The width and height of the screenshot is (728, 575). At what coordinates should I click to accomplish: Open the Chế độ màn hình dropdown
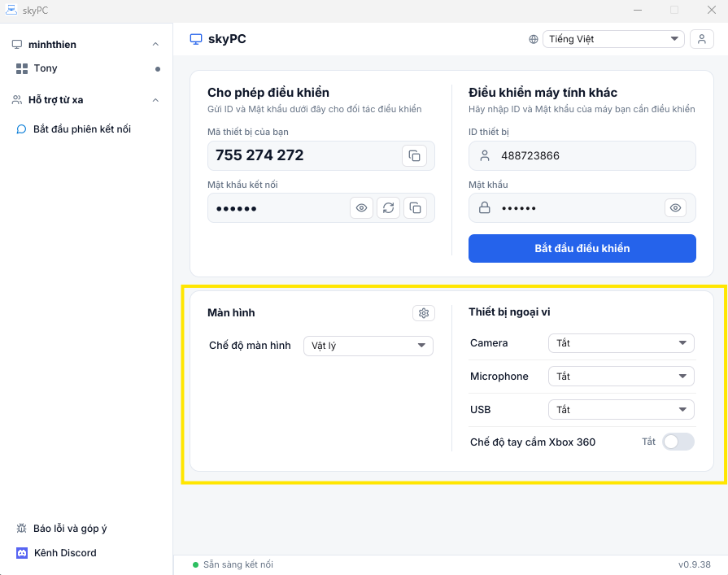tap(368, 346)
